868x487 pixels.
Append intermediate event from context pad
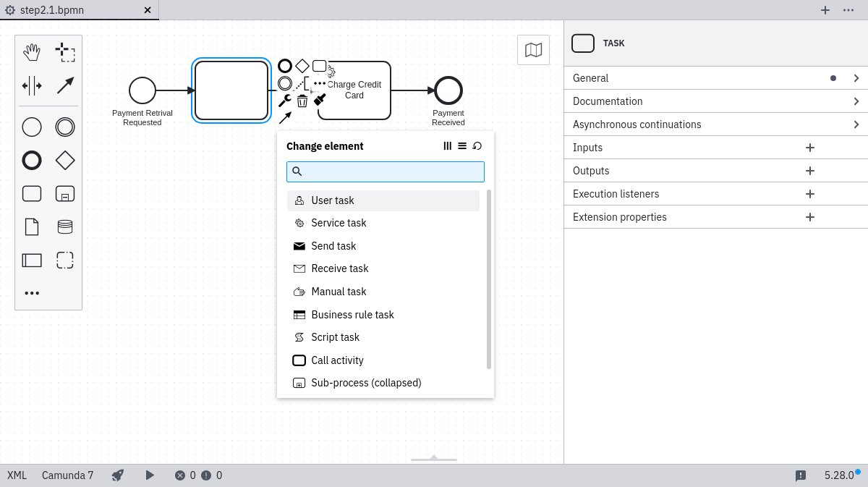tap(285, 83)
